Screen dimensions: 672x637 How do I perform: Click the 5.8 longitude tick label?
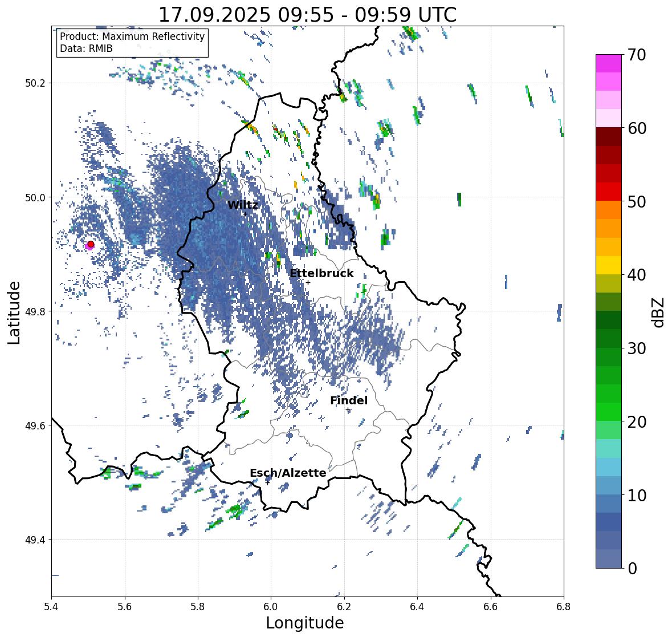pyautogui.click(x=198, y=607)
